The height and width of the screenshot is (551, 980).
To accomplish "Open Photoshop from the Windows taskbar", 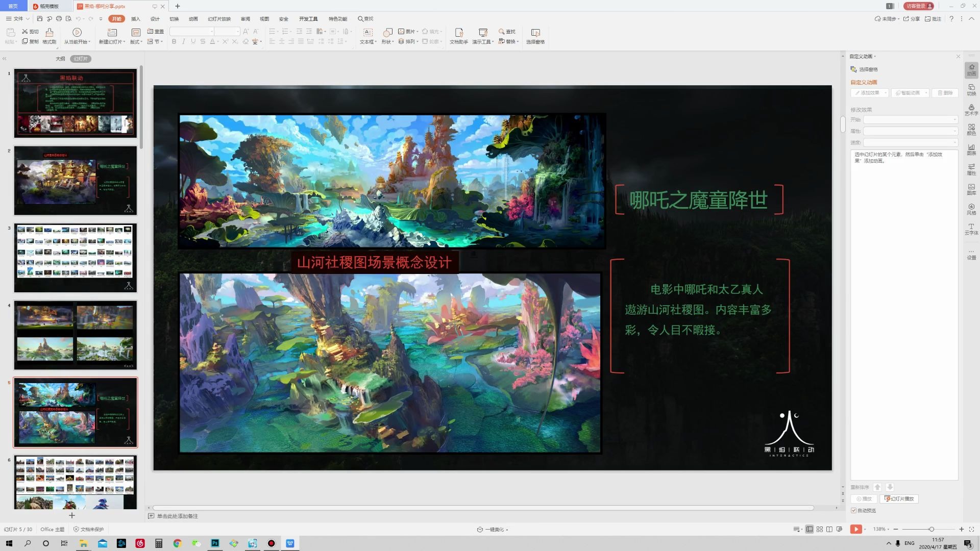I will point(215,543).
